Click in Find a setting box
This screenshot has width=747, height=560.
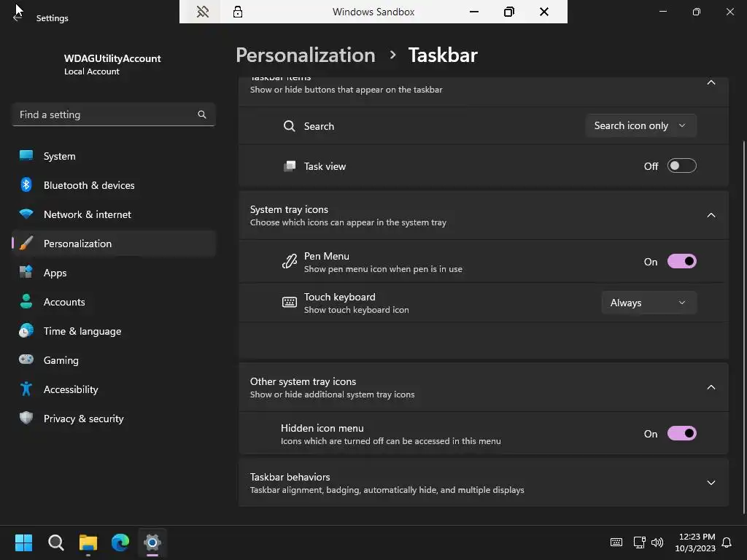(113, 114)
